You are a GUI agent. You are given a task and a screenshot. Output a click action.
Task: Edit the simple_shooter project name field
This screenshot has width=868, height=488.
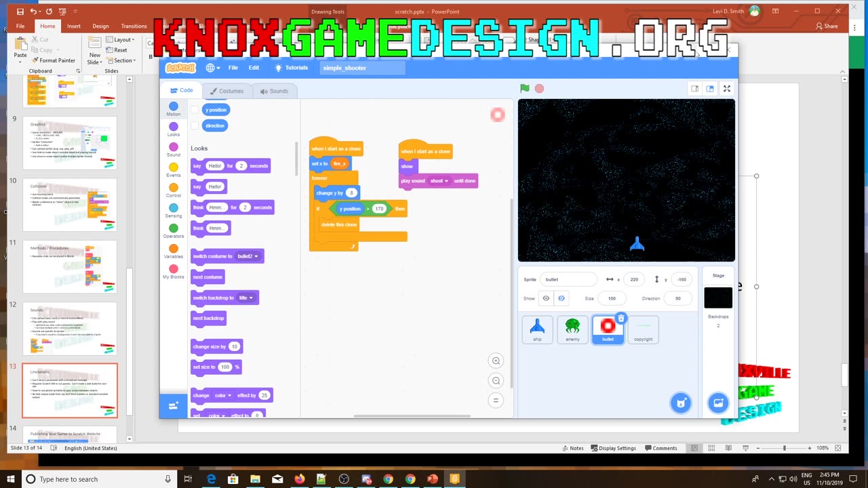coord(362,68)
